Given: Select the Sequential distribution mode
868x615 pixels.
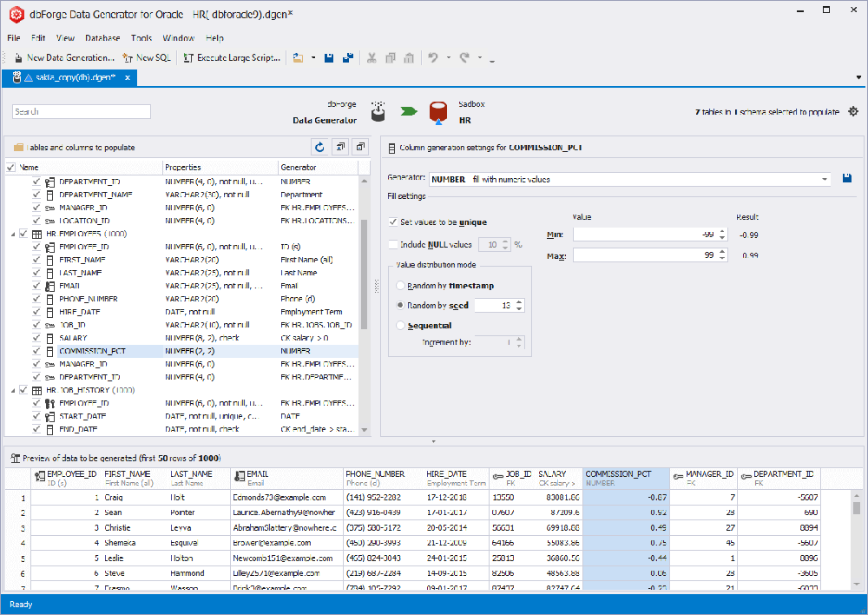Looking at the screenshot, I should pyautogui.click(x=398, y=325).
